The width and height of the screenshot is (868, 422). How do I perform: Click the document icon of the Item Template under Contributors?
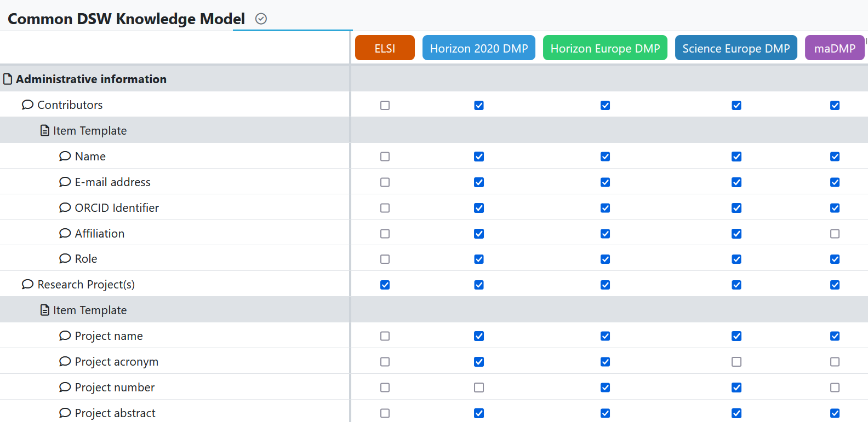pos(45,130)
